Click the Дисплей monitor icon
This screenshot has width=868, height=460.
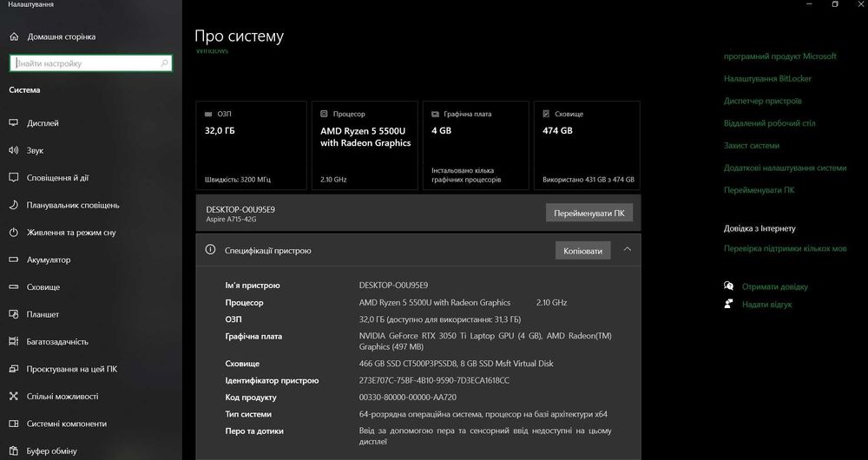tap(14, 123)
